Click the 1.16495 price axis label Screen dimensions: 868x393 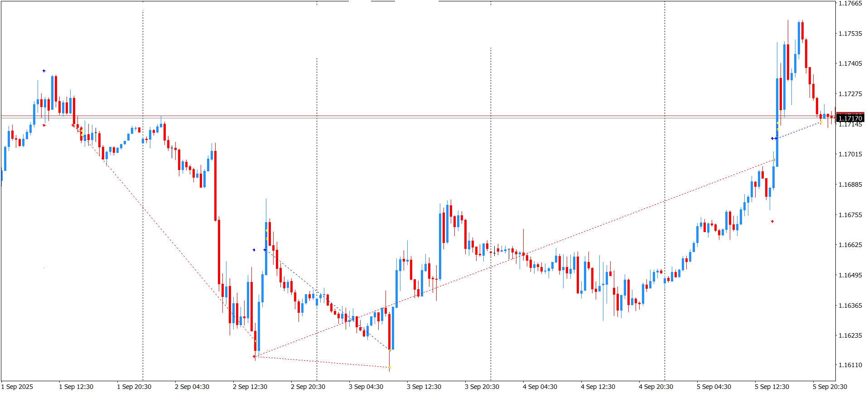pos(850,275)
